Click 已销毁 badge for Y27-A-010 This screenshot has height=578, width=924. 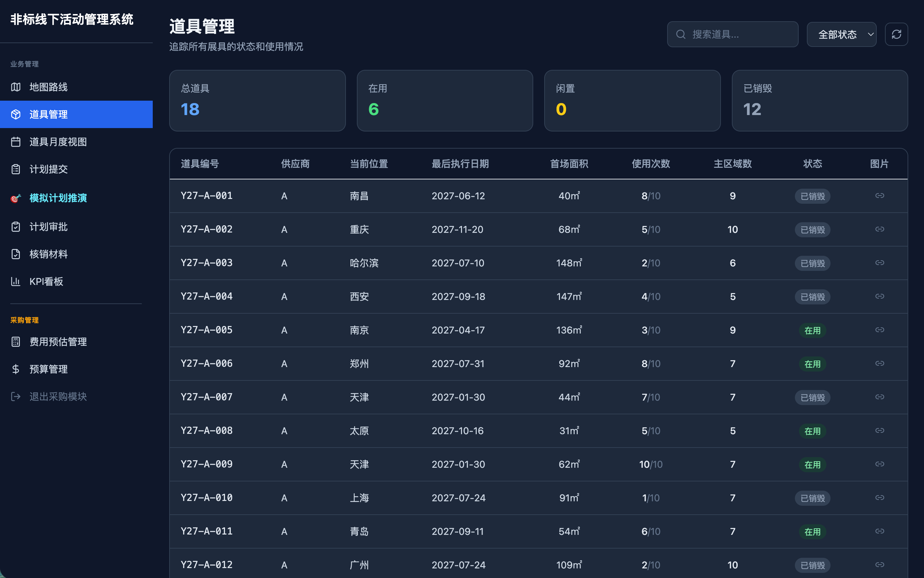812,498
